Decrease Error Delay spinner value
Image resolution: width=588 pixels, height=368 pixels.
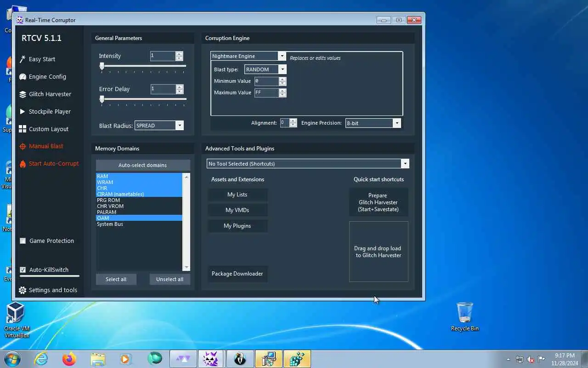pos(179,91)
